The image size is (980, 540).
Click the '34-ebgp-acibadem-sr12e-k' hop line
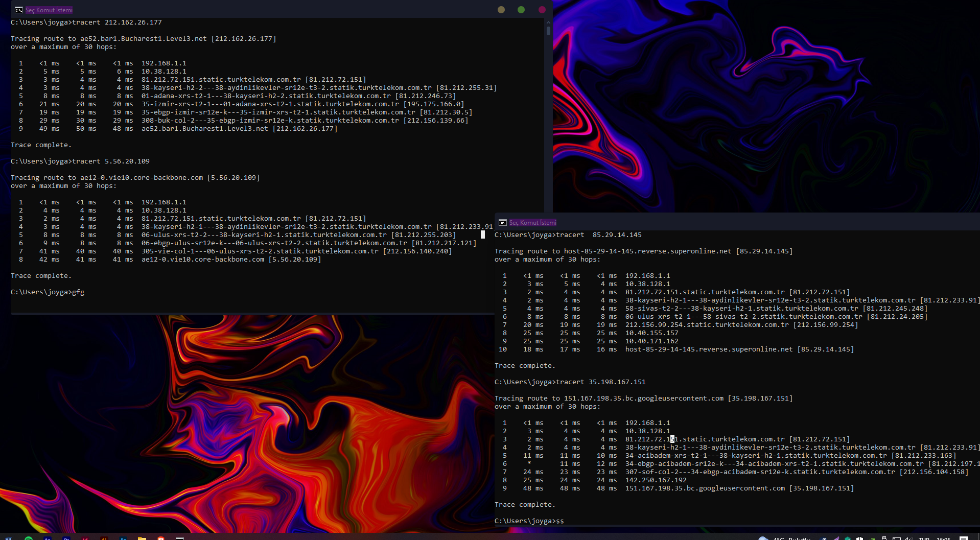(x=741, y=464)
